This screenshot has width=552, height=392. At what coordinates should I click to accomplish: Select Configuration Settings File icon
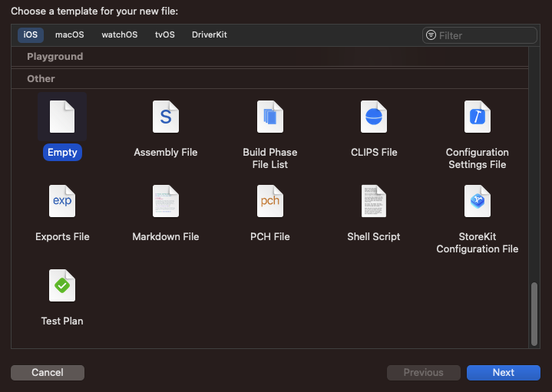pyautogui.click(x=477, y=117)
